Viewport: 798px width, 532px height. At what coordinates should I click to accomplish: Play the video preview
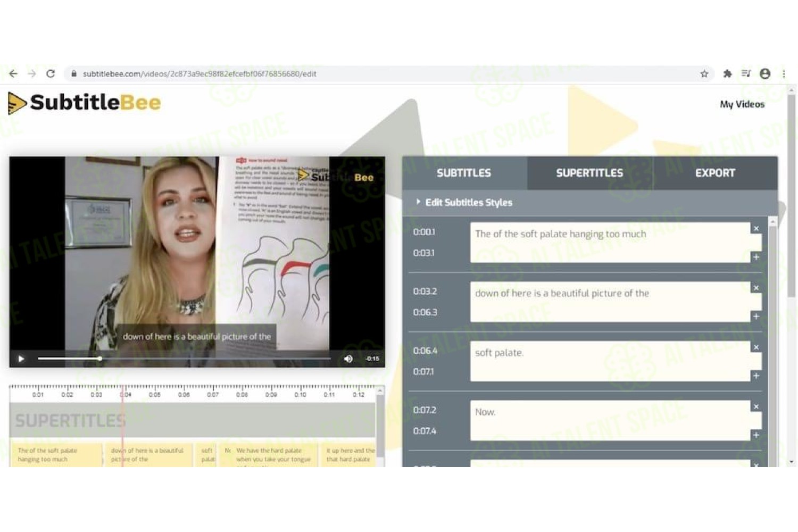tap(21, 359)
